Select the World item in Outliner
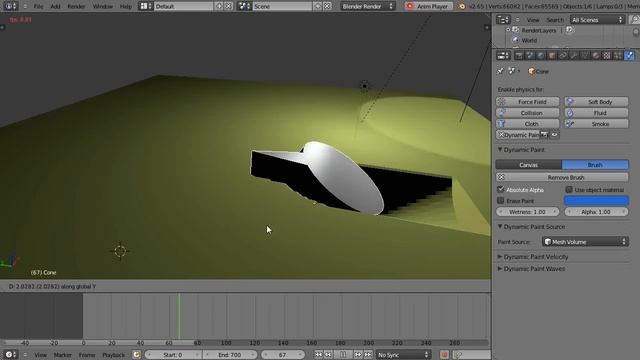The image size is (640, 360). (x=529, y=40)
